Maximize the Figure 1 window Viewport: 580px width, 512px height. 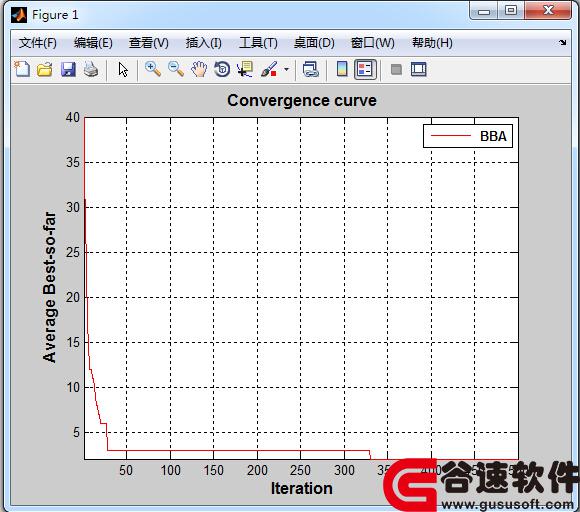(511, 10)
